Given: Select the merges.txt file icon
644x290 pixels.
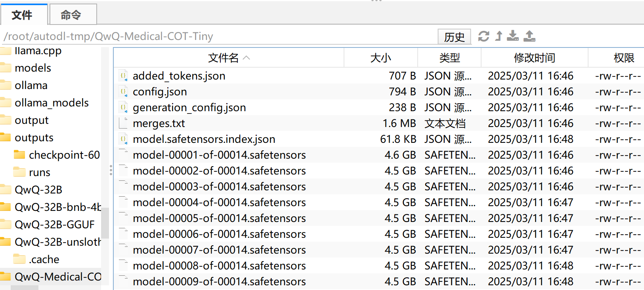Looking at the screenshot, I should point(123,123).
